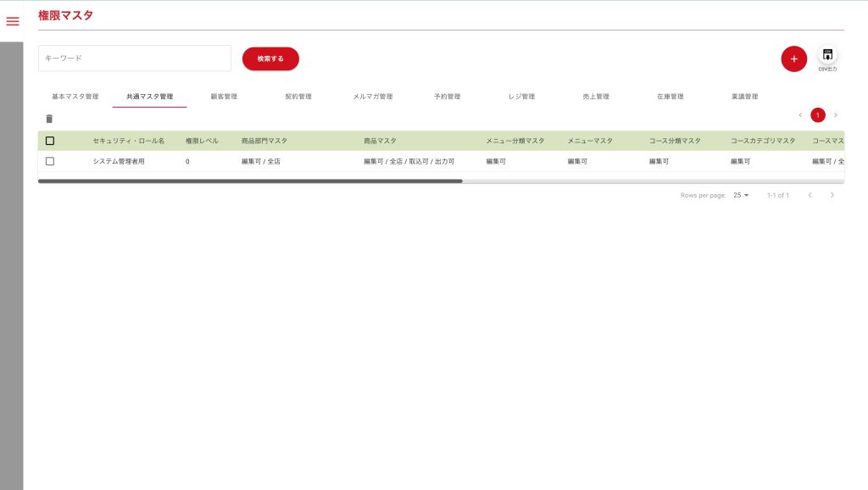Click the 商品マスタ column header
The height and width of the screenshot is (490, 868).
(x=380, y=141)
